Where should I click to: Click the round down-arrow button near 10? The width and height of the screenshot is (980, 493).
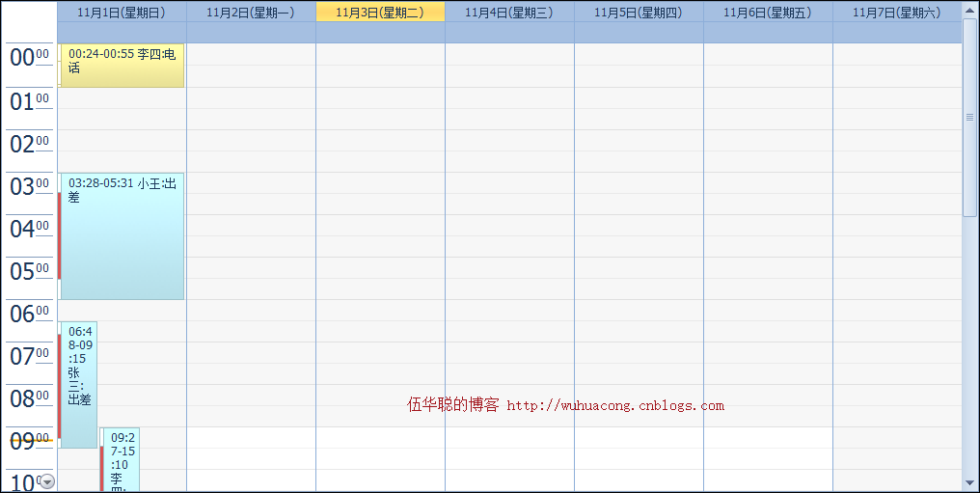47,481
